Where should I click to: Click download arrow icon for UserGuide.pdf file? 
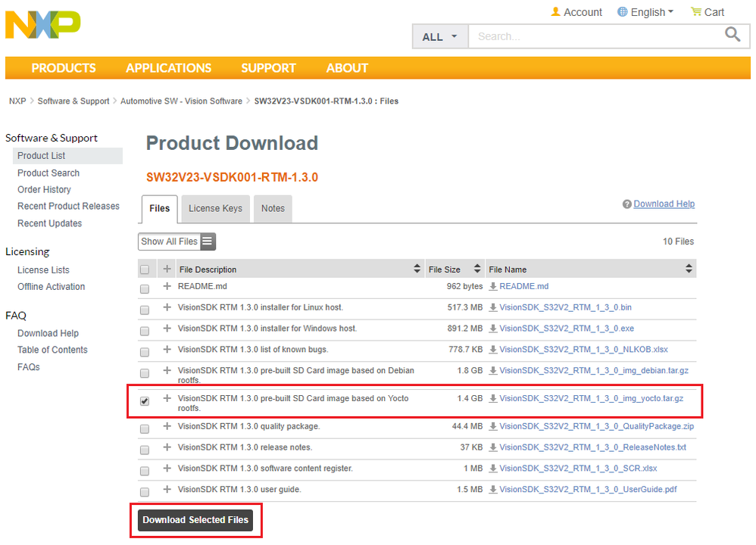tap(493, 490)
